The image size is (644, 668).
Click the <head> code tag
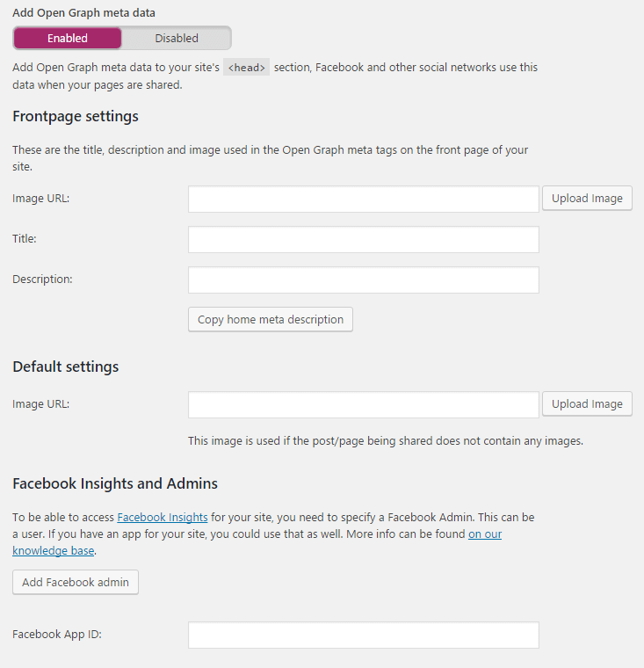click(x=246, y=68)
